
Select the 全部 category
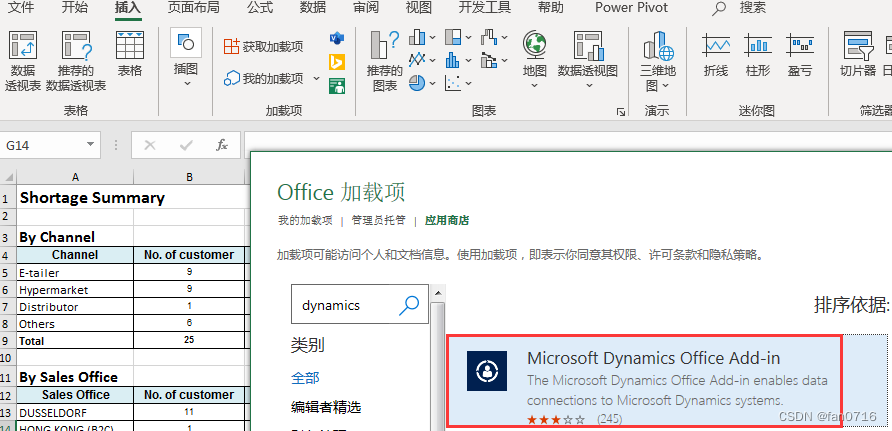pyautogui.click(x=305, y=378)
